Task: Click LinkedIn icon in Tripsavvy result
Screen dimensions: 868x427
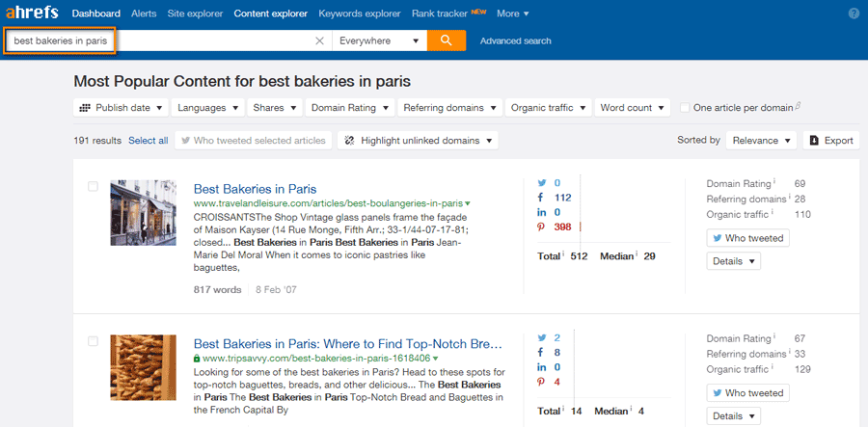Action: [541, 367]
